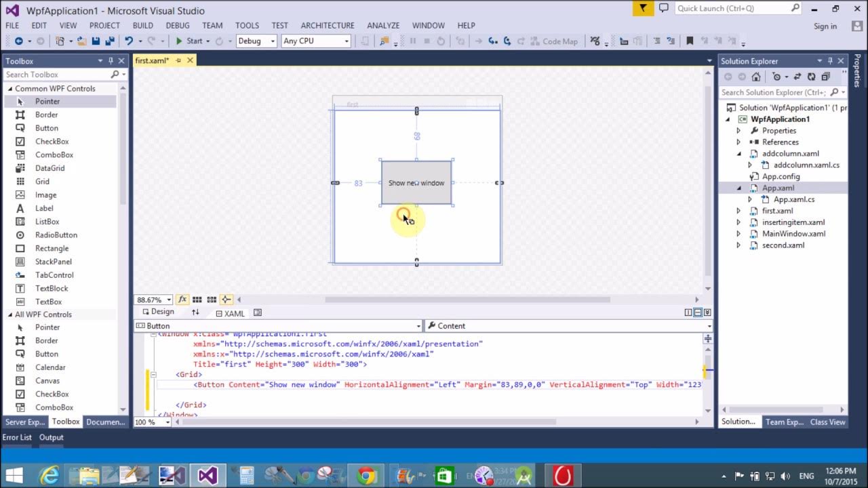This screenshot has height=488, width=868.
Task: Click the Undo arrow icon
Action: point(129,41)
